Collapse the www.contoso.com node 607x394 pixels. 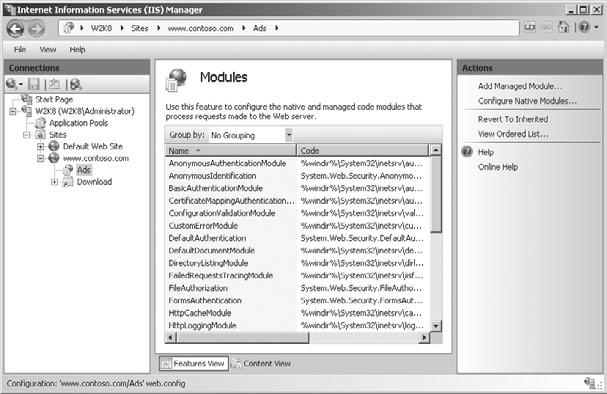pos(40,158)
